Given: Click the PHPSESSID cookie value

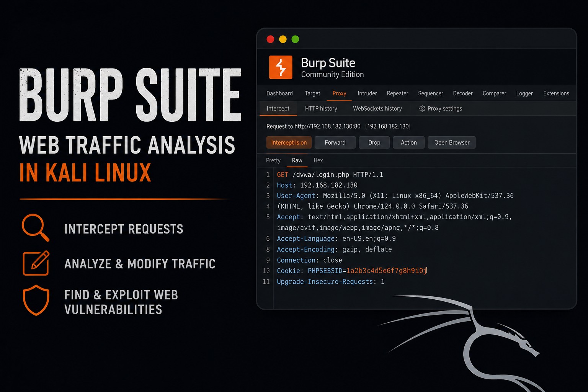Looking at the screenshot, I should pyautogui.click(x=387, y=271).
